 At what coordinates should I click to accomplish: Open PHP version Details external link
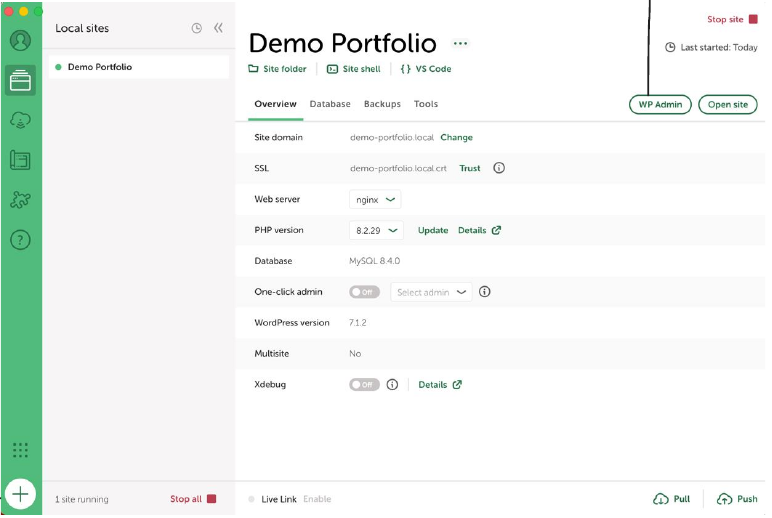480,230
